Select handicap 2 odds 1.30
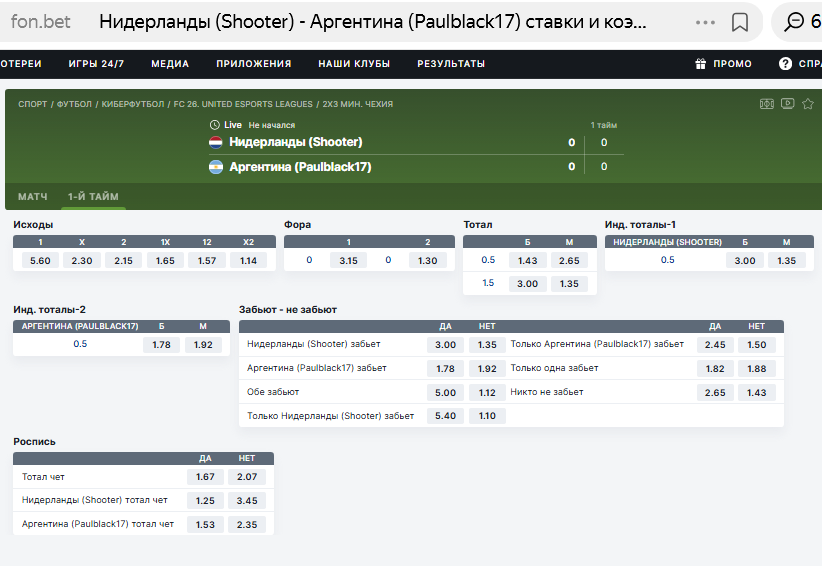The width and height of the screenshot is (822, 566). click(427, 260)
